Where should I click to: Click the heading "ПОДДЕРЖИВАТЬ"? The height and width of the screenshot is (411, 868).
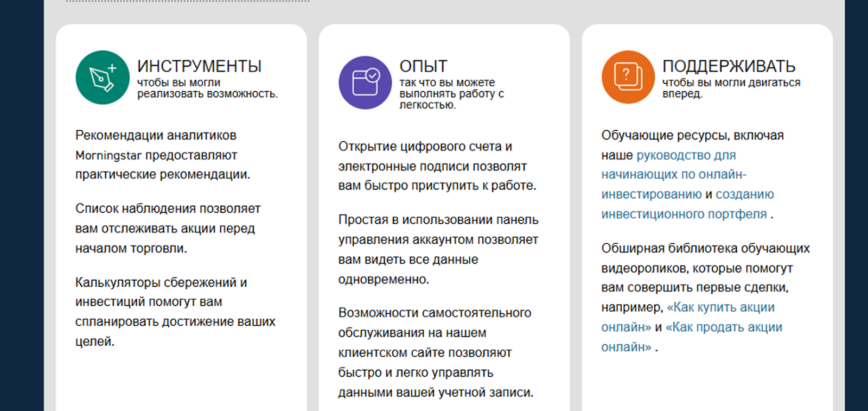point(729,66)
